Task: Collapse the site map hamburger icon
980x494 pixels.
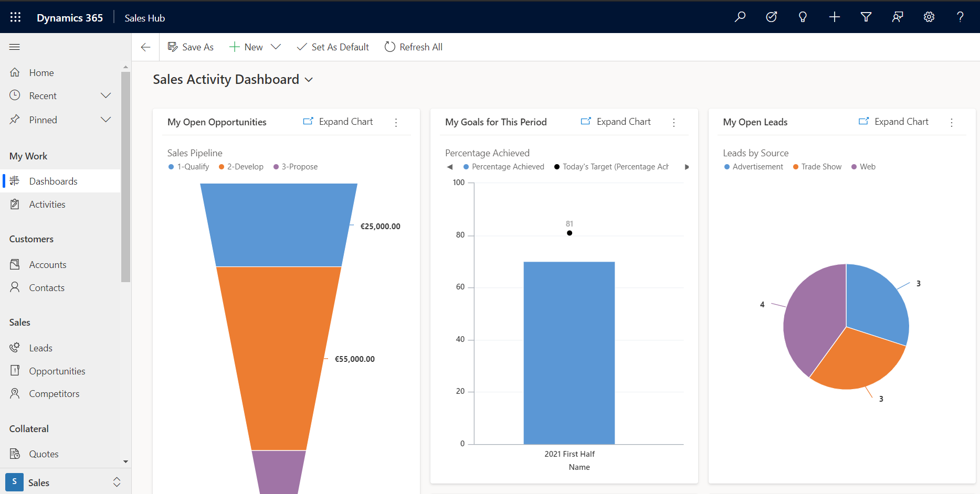Action: (x=15, y=47)
